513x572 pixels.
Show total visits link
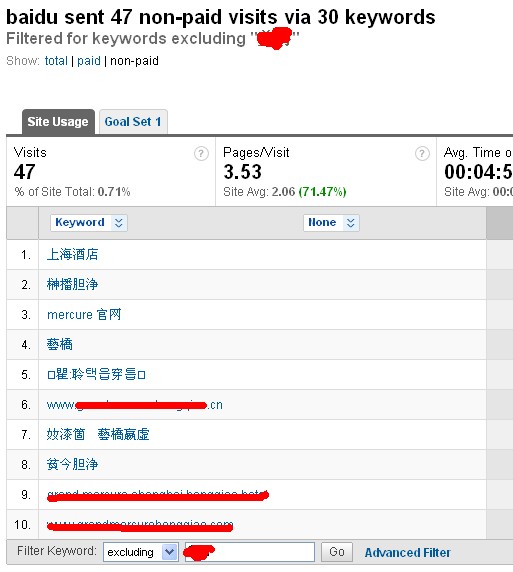click(x=56, y=61)
